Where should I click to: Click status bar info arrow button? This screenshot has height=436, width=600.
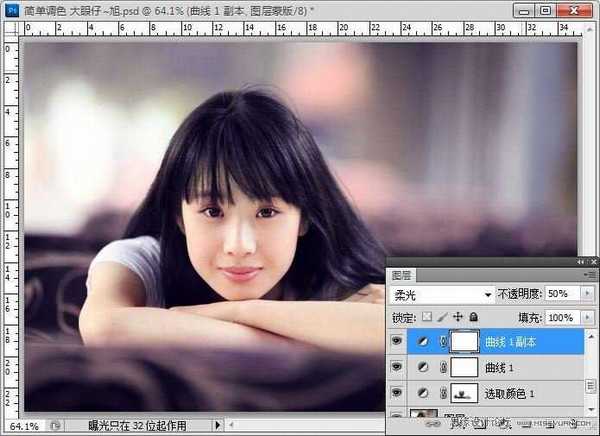pos(219,425)
